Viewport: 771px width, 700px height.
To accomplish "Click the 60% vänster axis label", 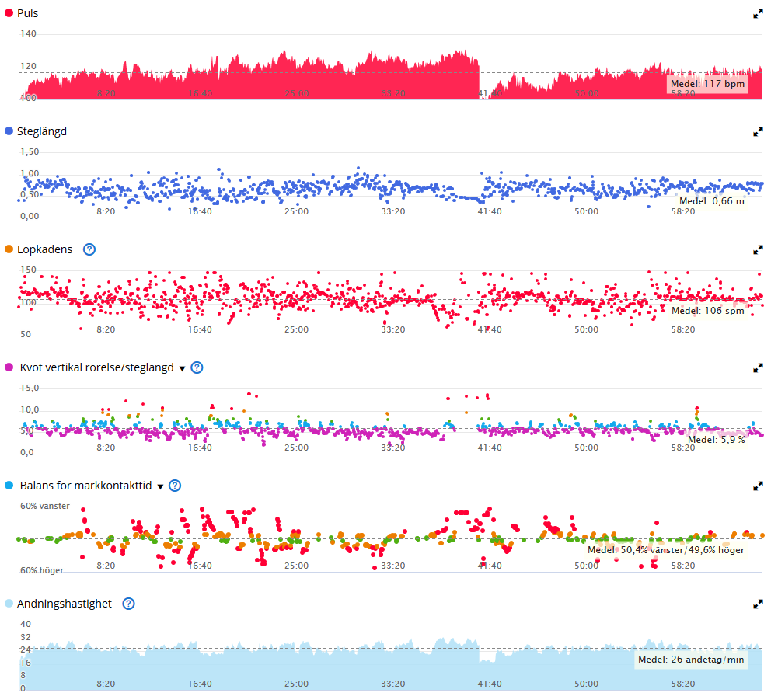I will coord(45,506).
